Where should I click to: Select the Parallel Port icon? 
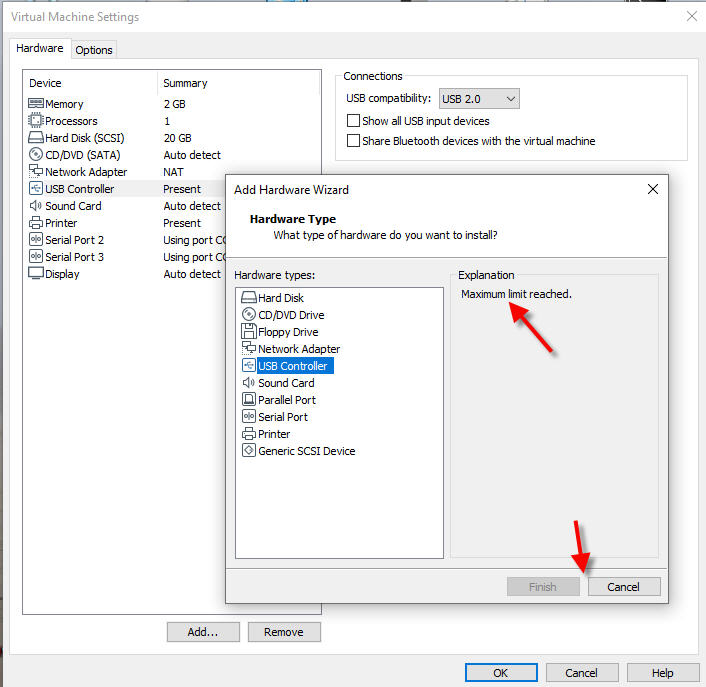coord(249,400)
